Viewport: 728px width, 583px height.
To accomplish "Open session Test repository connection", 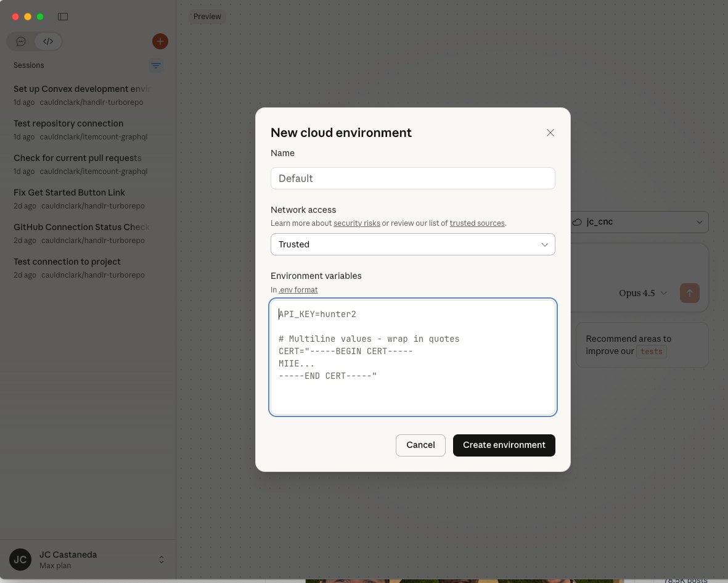I will [x=82, y=130].
